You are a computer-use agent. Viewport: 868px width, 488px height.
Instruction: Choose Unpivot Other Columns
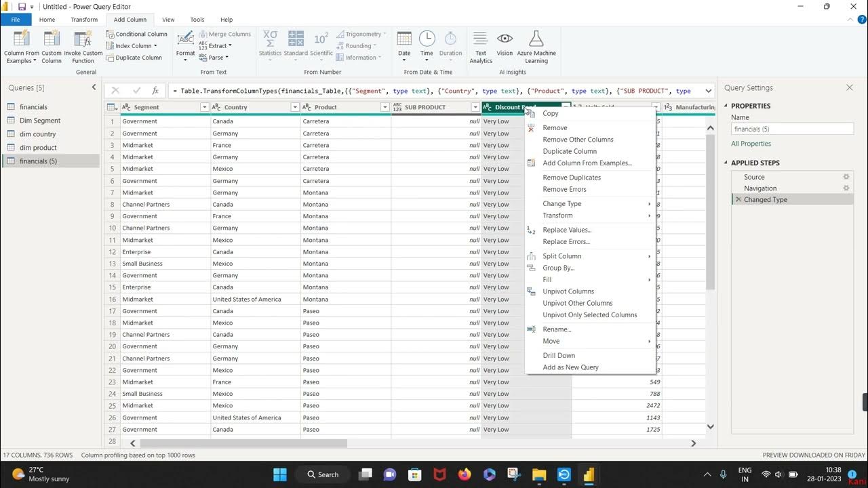[578, 303]
